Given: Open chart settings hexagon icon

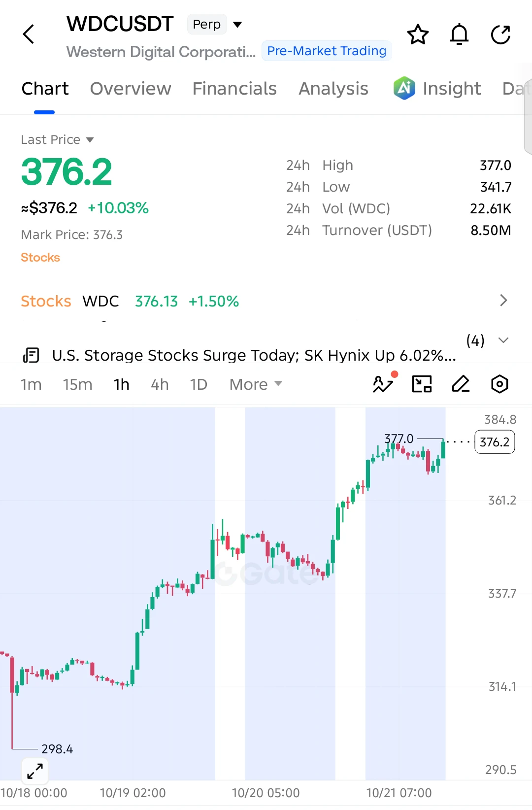Looking at the screenshot, I should [x=499, y=384].
